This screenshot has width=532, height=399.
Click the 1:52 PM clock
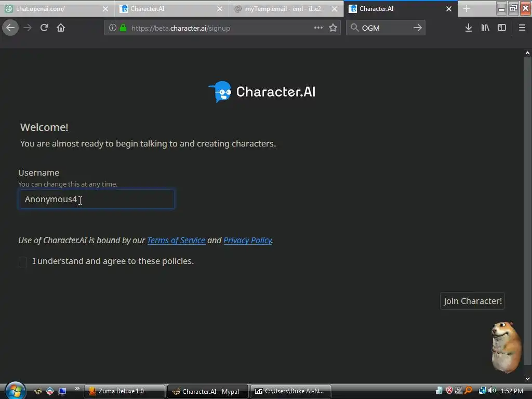click(512, 391)
